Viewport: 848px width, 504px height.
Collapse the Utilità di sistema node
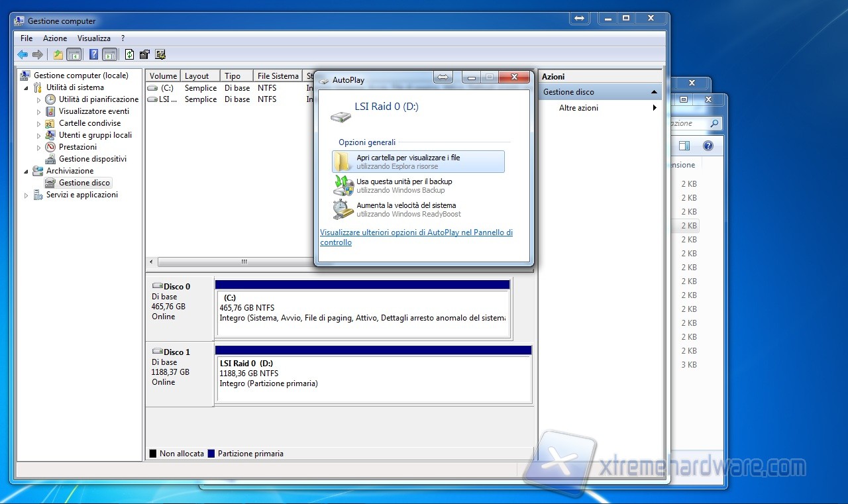[26, 87]
